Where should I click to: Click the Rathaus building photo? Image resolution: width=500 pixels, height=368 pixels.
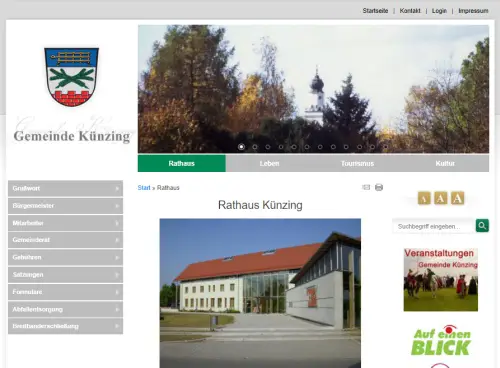tap(260, 293)
